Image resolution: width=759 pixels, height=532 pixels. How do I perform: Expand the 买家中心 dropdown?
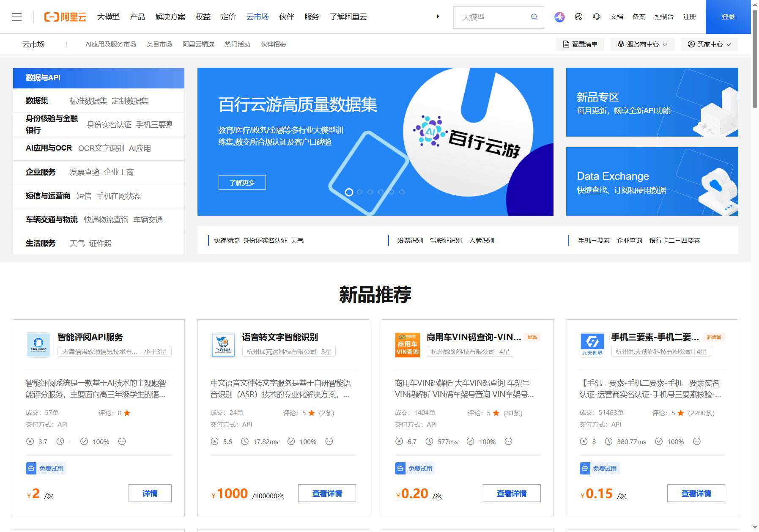(709, 44)
